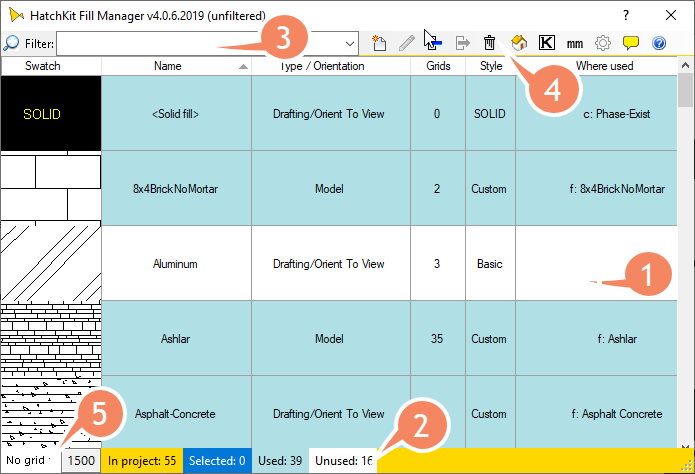Select the 8x4BrickNoMortar name cell
Viewport: 695px width, 474px height.
[x=176, y=188]
